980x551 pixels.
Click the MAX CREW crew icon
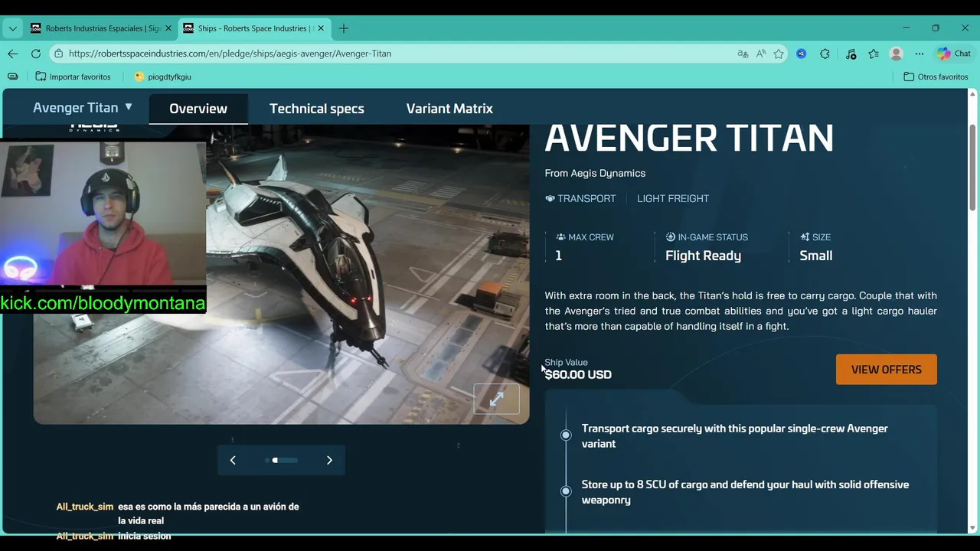(x=560, y=237)
